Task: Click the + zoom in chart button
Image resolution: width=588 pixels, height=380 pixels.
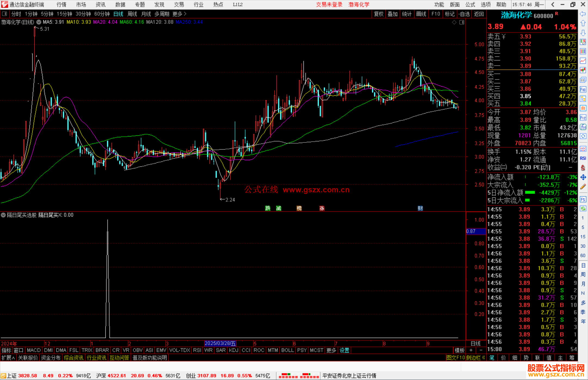Action: click(471, 350)
